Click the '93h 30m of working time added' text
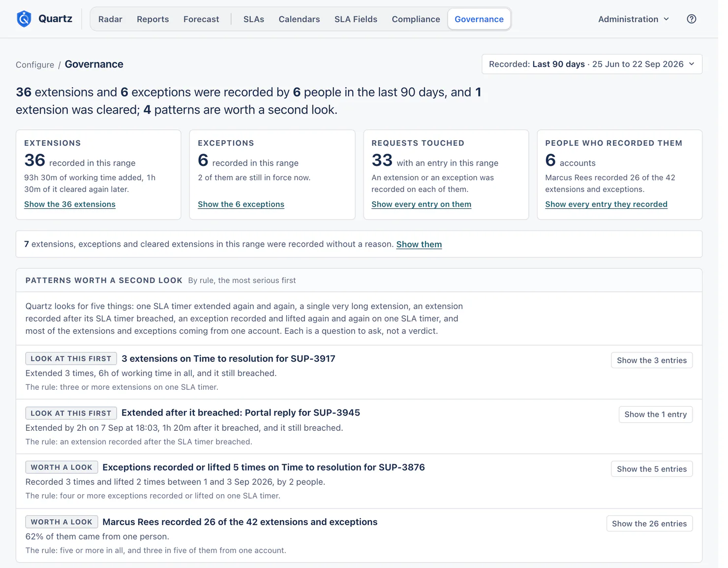This screenshot has width=728, height=568. click(x=90, y=184)
